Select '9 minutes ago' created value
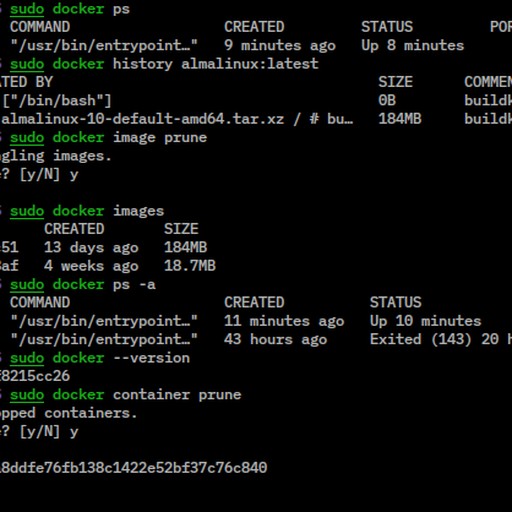Viewport: 512px width, 512px height. (280, 45)
